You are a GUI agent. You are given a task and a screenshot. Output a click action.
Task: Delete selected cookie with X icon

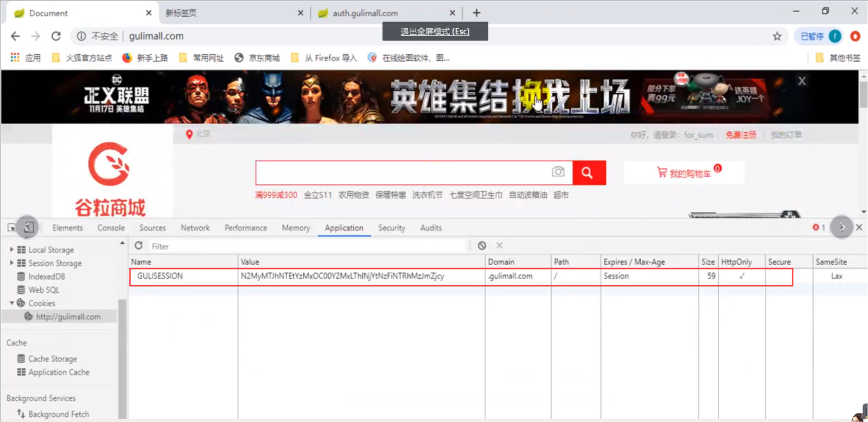coord(499,245)
